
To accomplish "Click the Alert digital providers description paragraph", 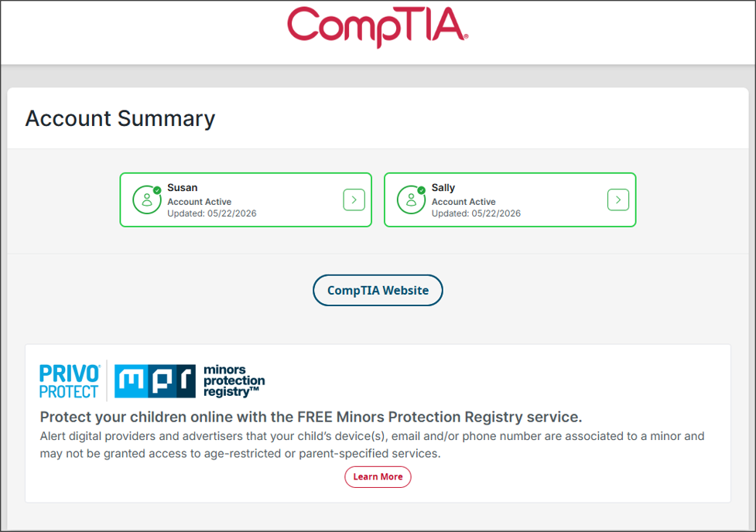I will click(372, 445).
